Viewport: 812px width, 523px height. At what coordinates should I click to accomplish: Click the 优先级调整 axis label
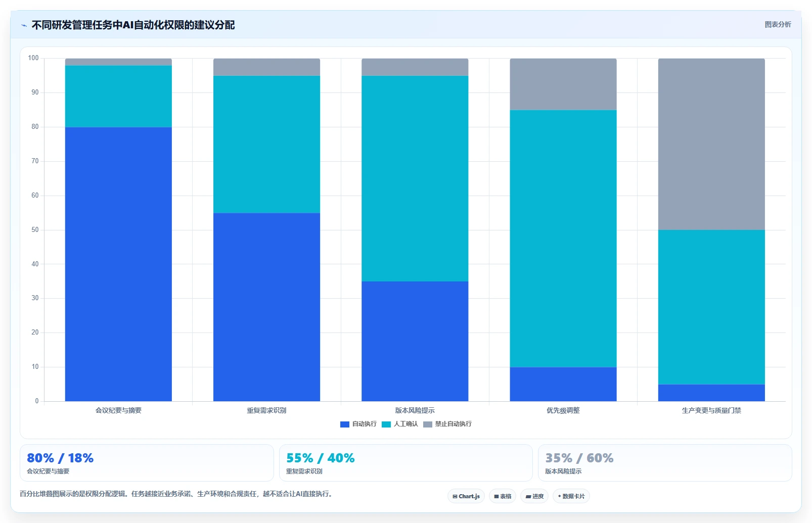tap(563, 410)
